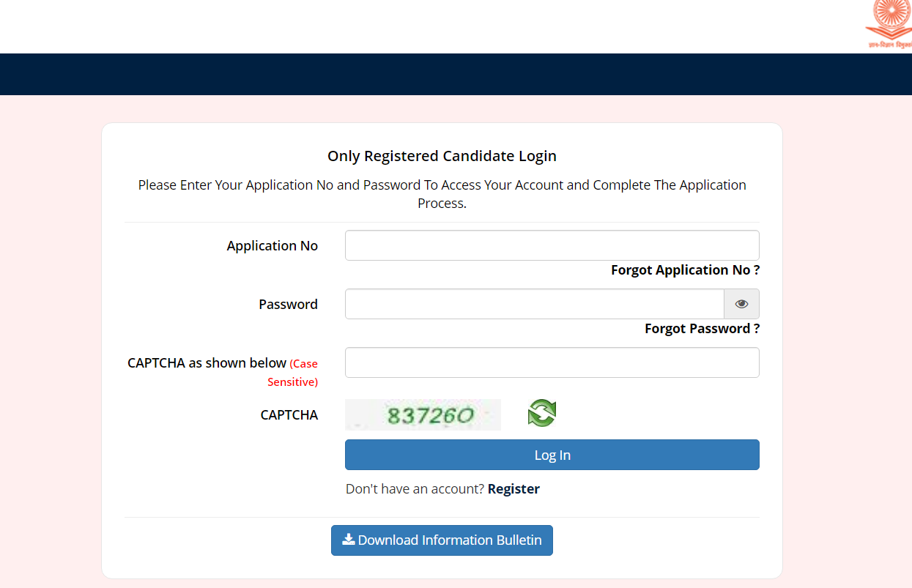Click the download arrow icon on the bulletin button
Screen dimensions: 912x588
[x=349, y=540]
